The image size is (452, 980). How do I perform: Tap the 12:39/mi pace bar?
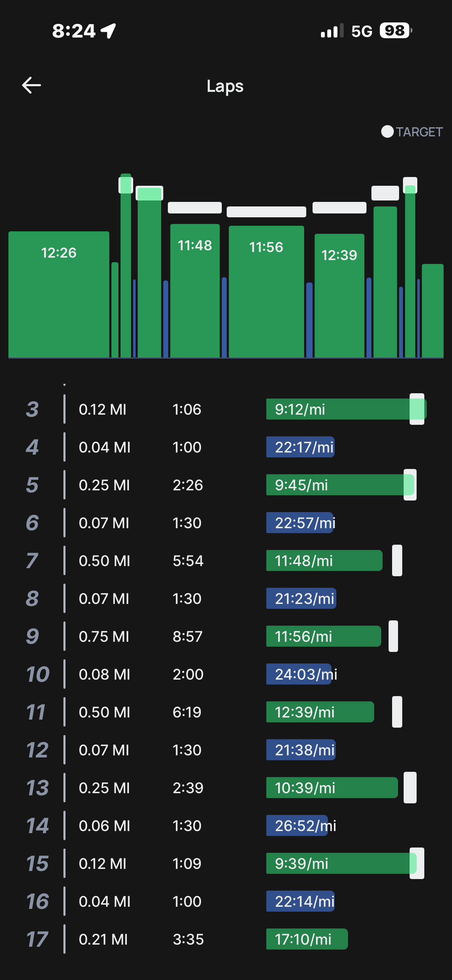point(320,712)
